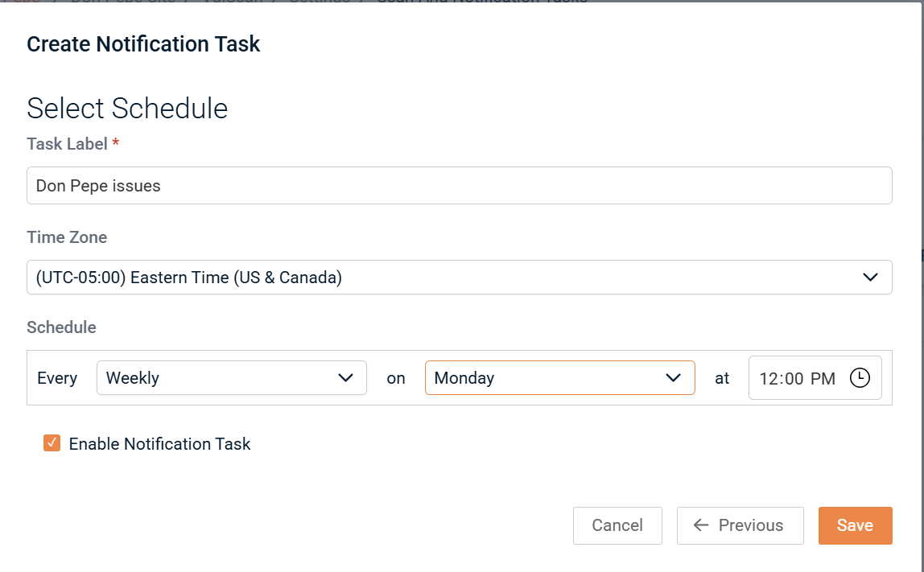Click the Enable Notification Task label text
Screen dimensions: 924x572
[159, 444]
